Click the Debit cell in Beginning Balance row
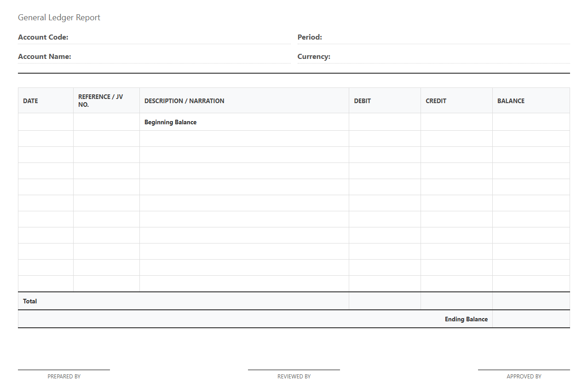 click(385, 122)
